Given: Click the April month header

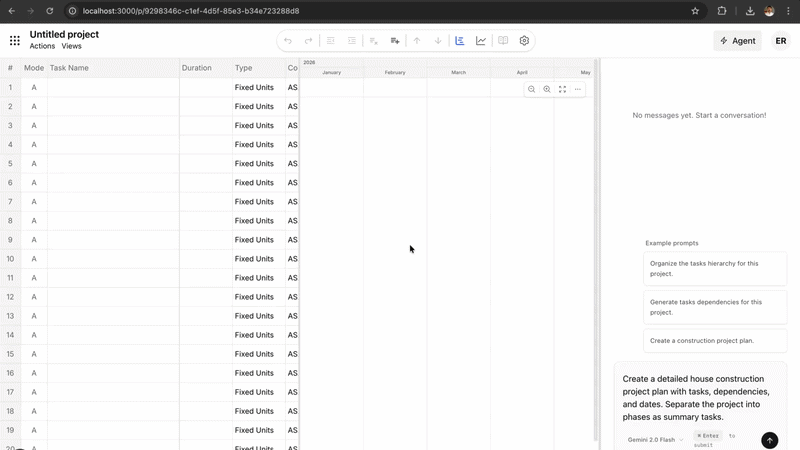Looking at the screenshot, I should [x=522, y=72].
